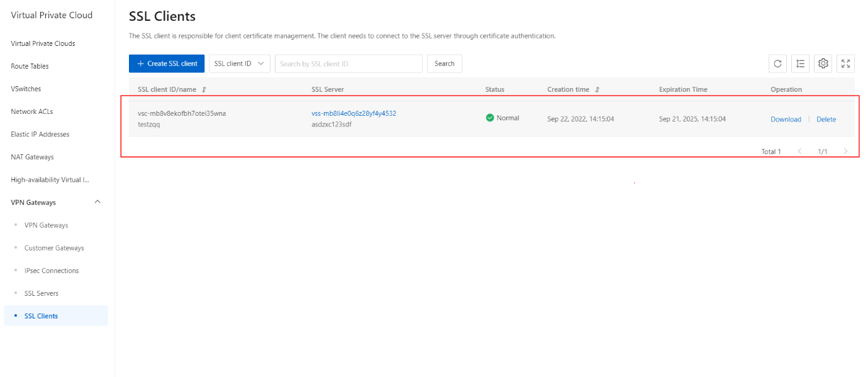Click the SSL Clients page heading
Viewport: 868px width, 377px height.
click(x=162, y=16)
